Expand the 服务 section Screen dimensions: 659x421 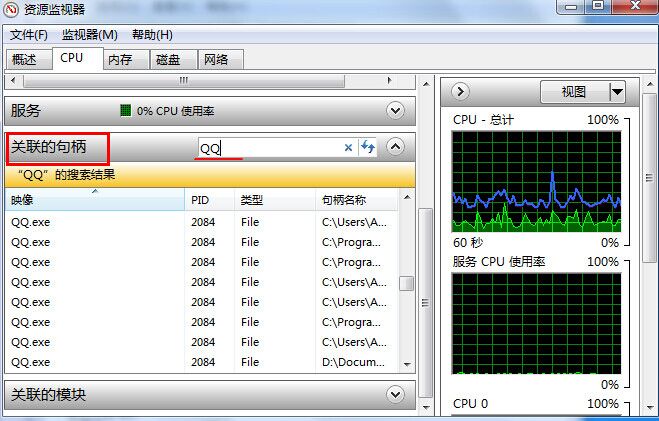(x=395, y=111)
